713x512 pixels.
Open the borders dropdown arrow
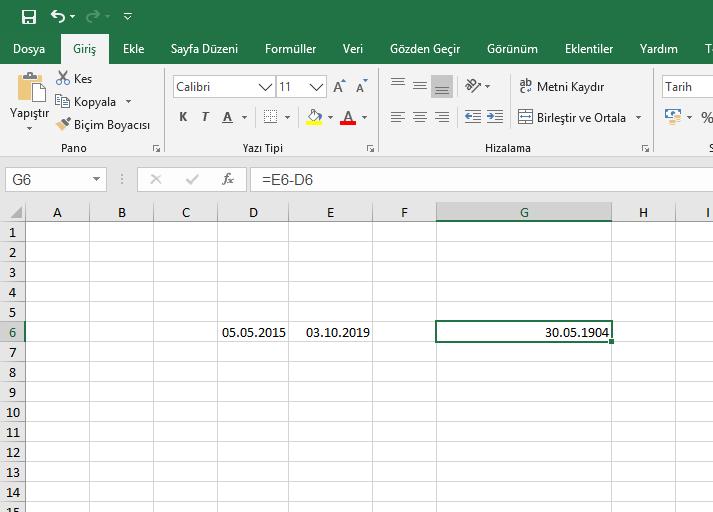287,118
